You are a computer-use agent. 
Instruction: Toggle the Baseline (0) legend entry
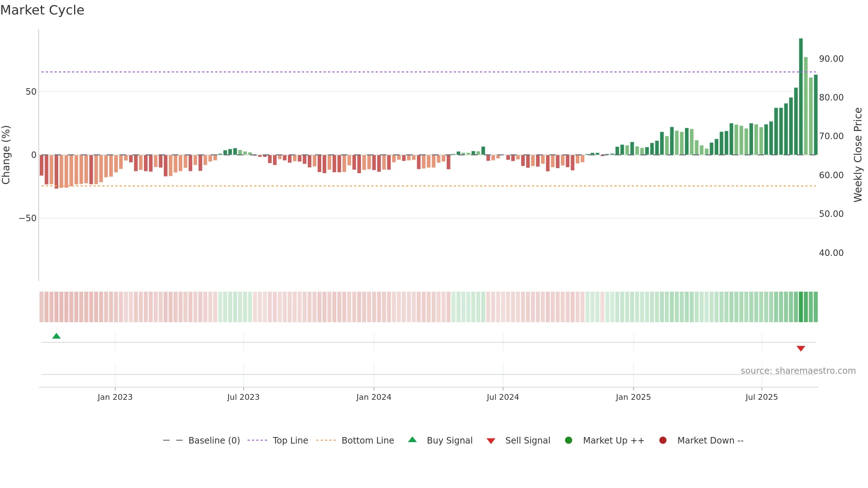point(201,440)
